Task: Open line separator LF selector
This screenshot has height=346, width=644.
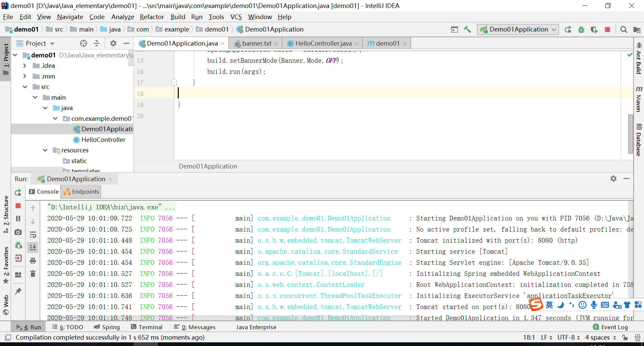Action: [x=546, y=337]
